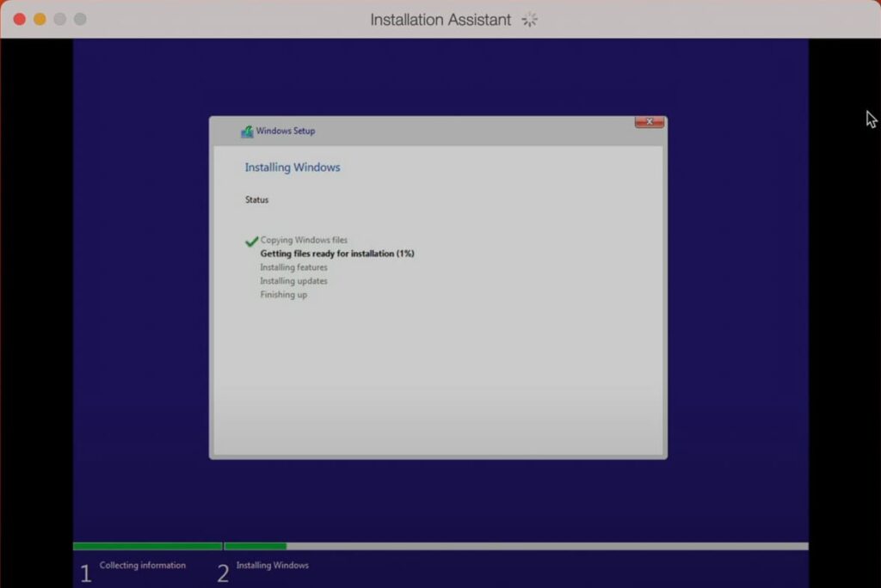Click the Windows Setup logo icon
881x588 pixels.
[x=247, y=132]
